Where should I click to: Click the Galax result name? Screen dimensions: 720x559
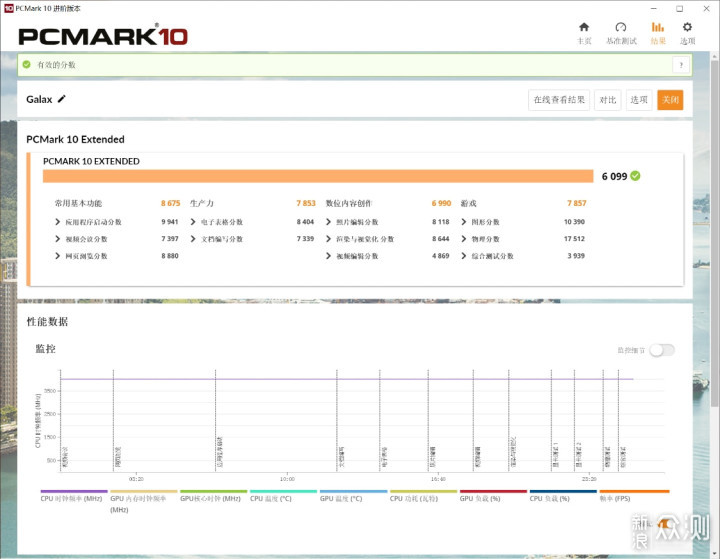coord(39,99)
